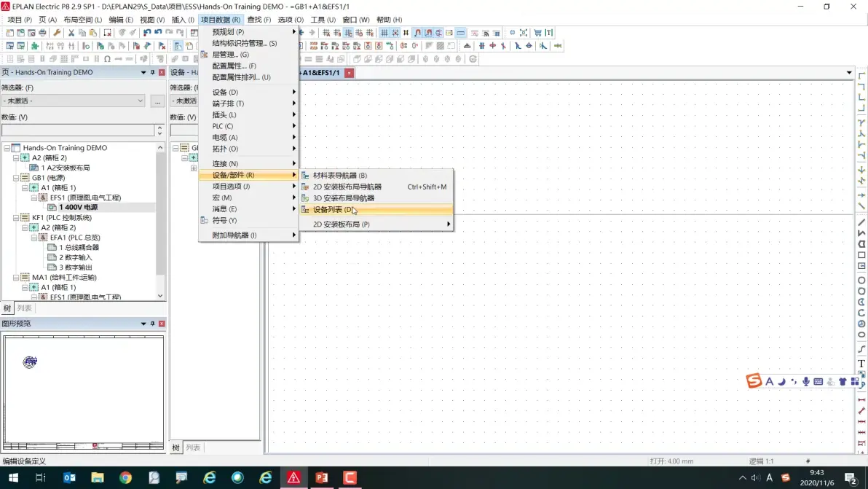Collapse the Hands-On Training DEMO root node
The image size is (868, 489).
click(7, 148)
